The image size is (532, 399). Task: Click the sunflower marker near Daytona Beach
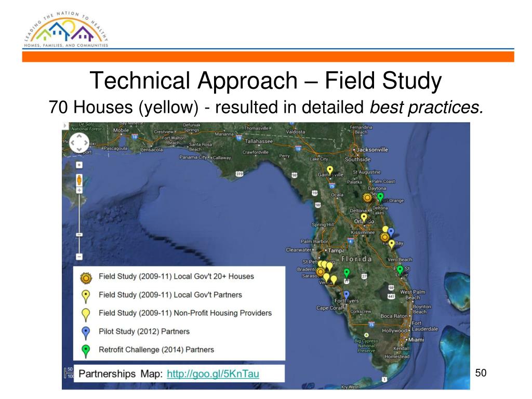point(367,197)
